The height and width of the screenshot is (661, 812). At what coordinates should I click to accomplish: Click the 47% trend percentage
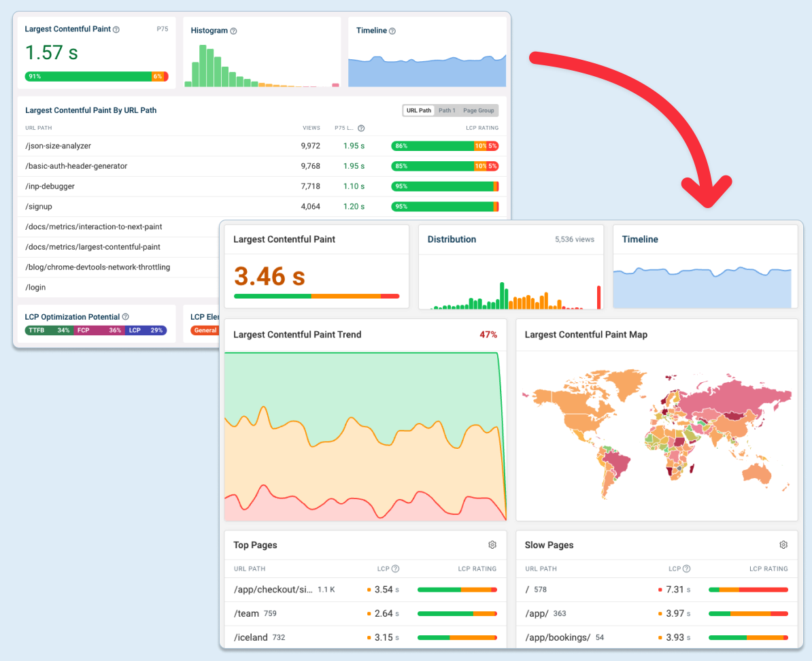coord(488,334)
